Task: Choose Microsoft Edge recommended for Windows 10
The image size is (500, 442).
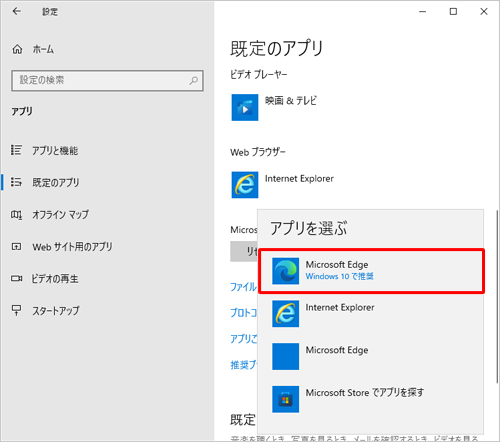Action: [x=372, y=271]
